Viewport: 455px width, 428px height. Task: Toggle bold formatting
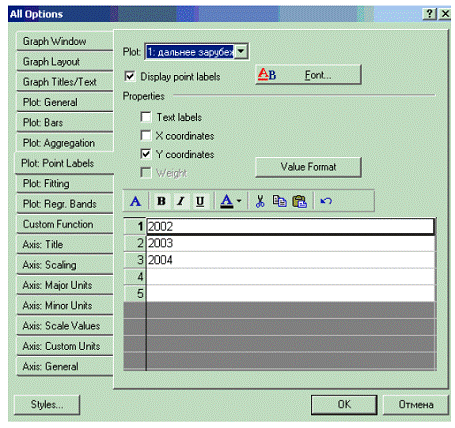[161, 201]
